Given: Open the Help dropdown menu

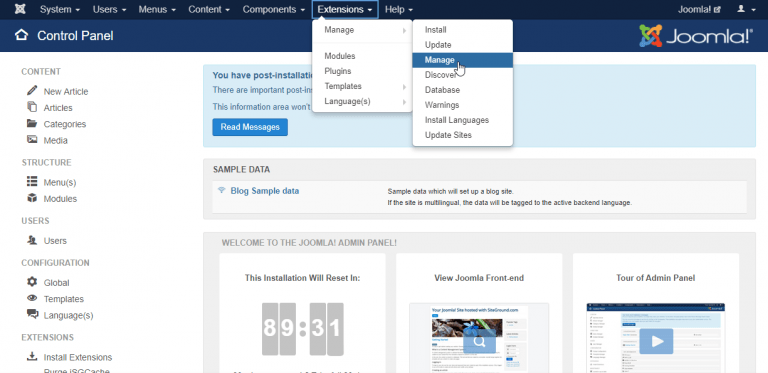Looking at the screenshot, I should coord(398,9).
